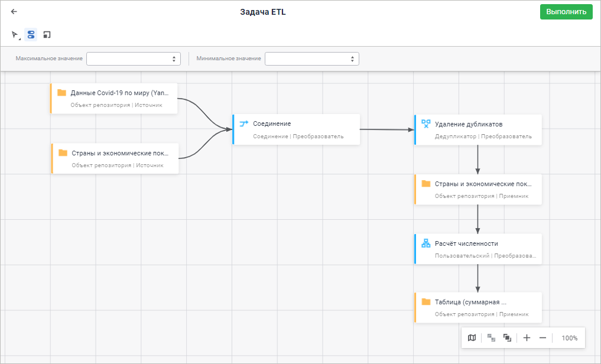Select the Удаление дубликатов node
The width and height of the screenshot is (601, 364).
[x=479, y=129]
